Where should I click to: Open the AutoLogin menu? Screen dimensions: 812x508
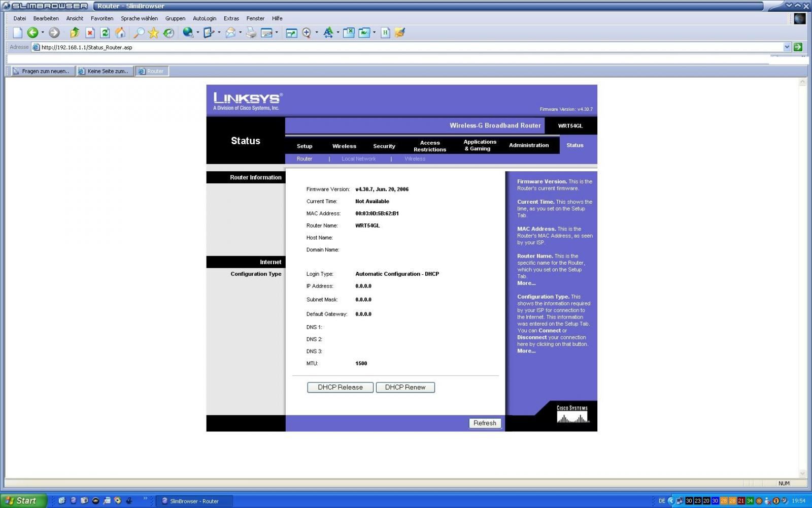click(x=205, y=18)
